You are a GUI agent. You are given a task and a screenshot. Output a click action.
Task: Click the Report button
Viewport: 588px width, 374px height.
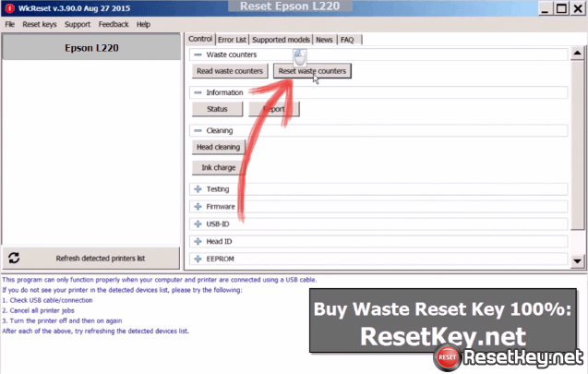tap(274, 109)
